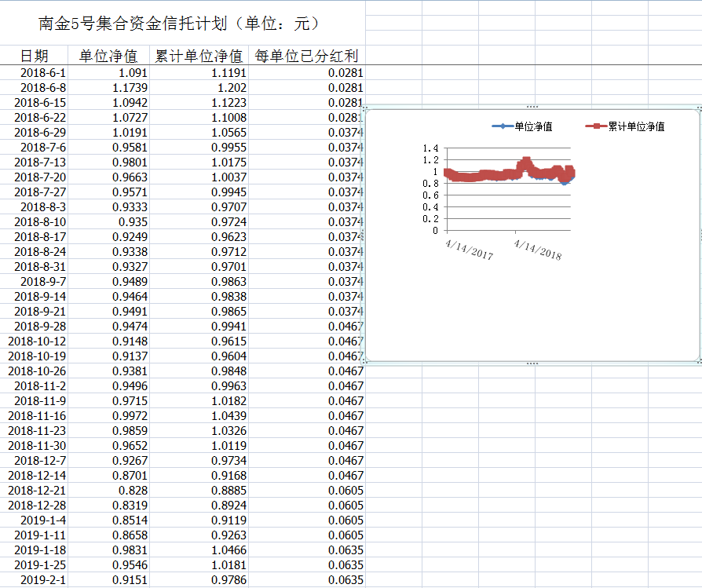702x588 pixels.
Task: Click the 每单位已分红利 column header
Action: pos(307,56)
